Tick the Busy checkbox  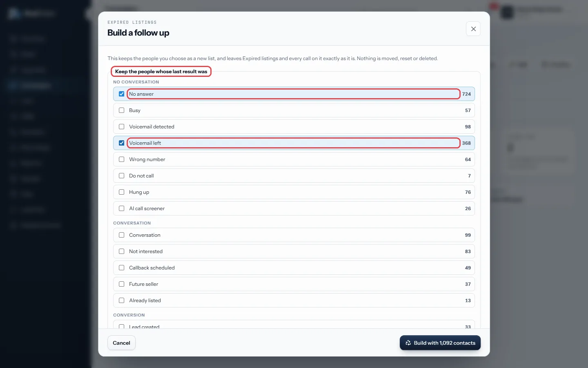122,110
